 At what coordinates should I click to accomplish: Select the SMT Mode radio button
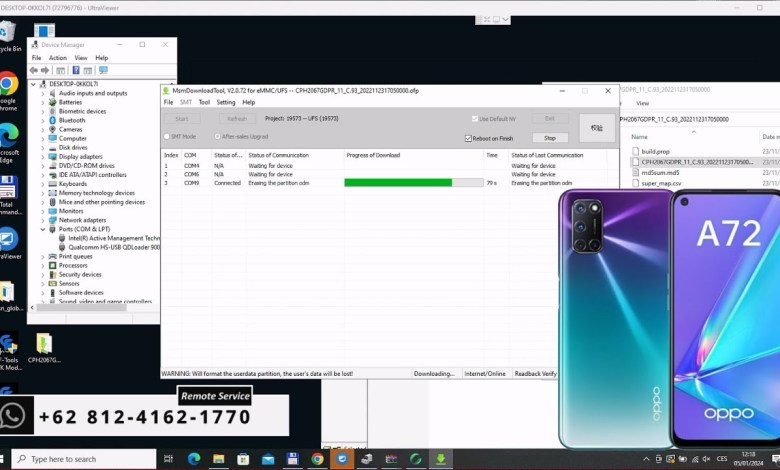167,136
